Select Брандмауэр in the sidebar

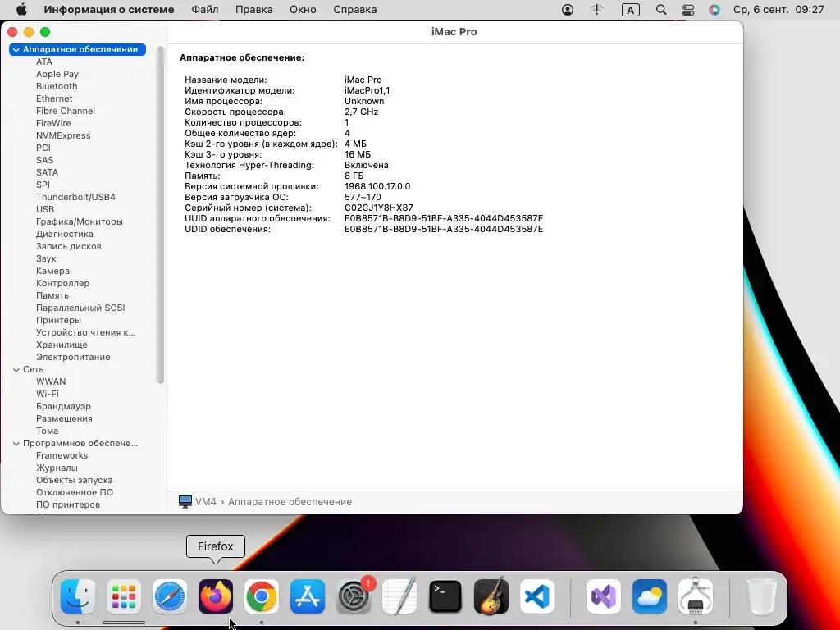pos(63,407)
